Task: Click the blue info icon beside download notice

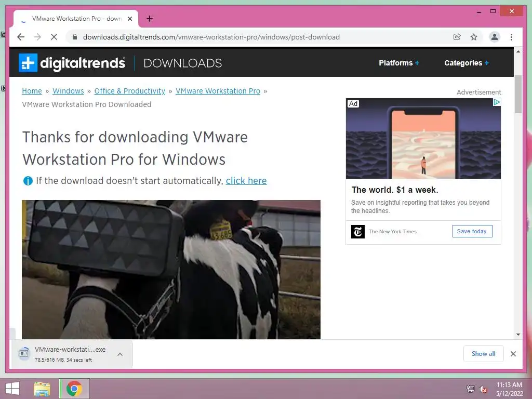Action: (28, 181)
